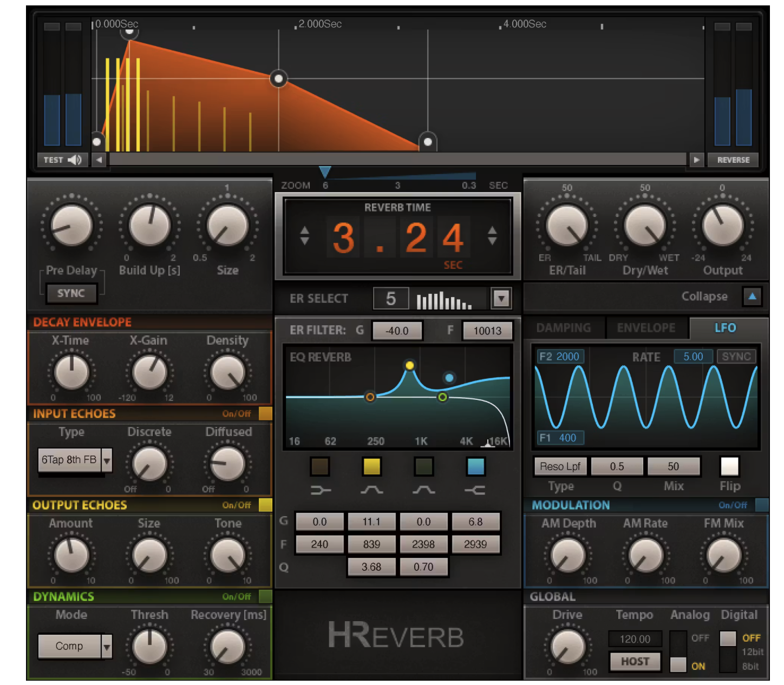This screenshot has width=784, height=685.
Task: Toggle the REVERSE button
Action: tap(733, 160)
